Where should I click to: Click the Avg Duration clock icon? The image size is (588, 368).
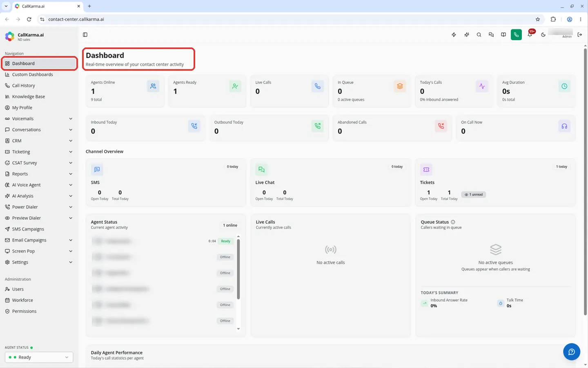tap(564, 86)
